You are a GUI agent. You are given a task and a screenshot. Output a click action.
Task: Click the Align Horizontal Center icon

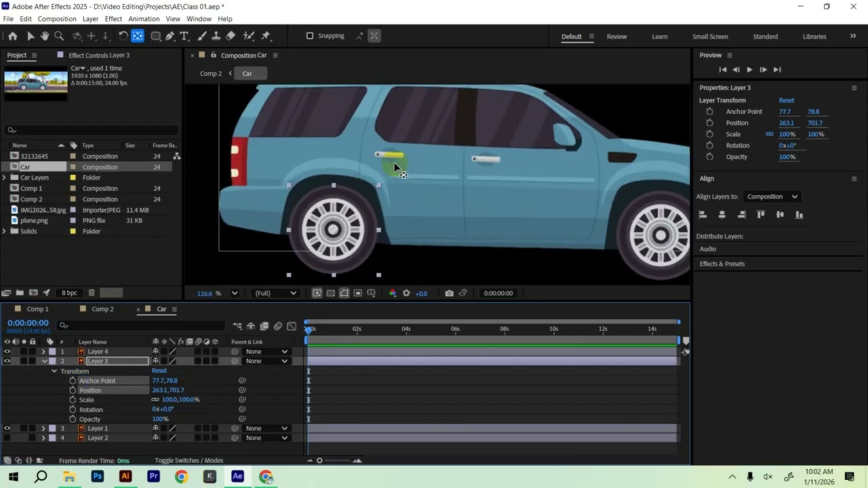(x=722, y=215)
